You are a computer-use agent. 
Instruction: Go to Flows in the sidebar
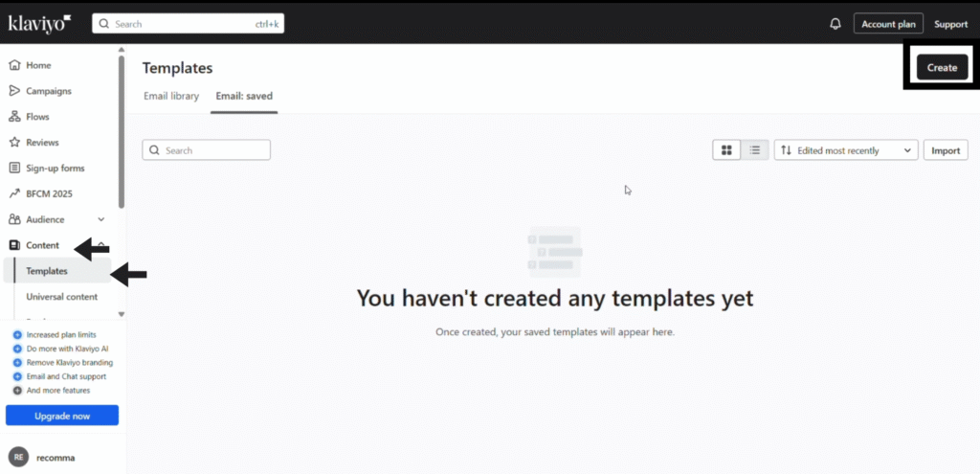coord(37,117)
